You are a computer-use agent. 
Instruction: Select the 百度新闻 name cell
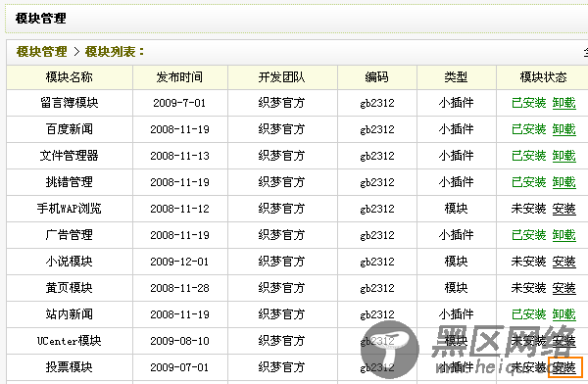pos(70,129)
